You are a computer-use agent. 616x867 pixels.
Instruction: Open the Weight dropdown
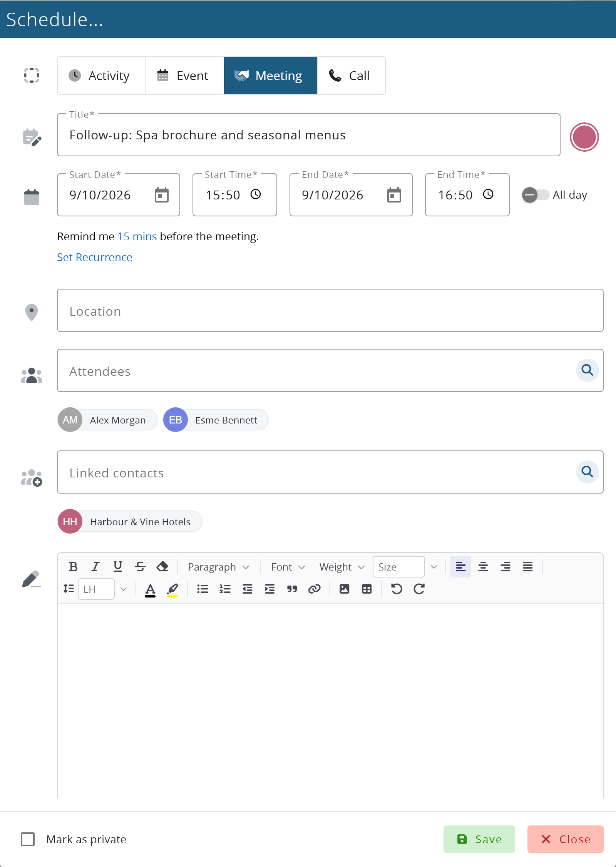point(342,567)
